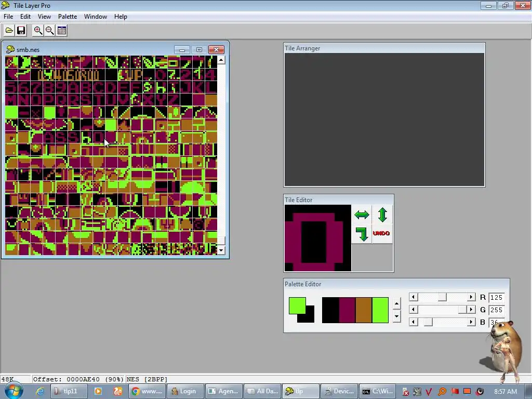This screenshot has width=532, height=399.
Task: Toggle the tile grid toolbar icon
Action: pos(62,31)
